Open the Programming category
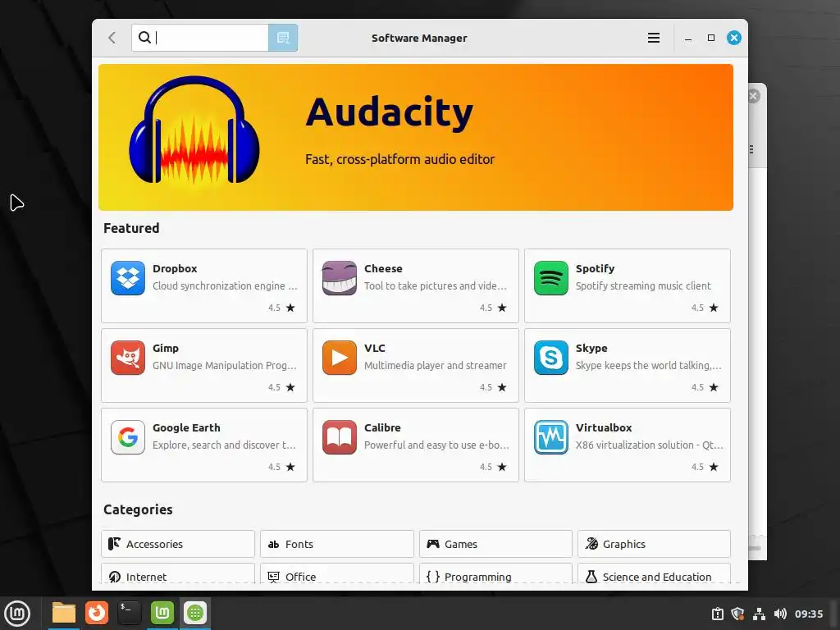840x630 pixels. click(x=495, y=573)
